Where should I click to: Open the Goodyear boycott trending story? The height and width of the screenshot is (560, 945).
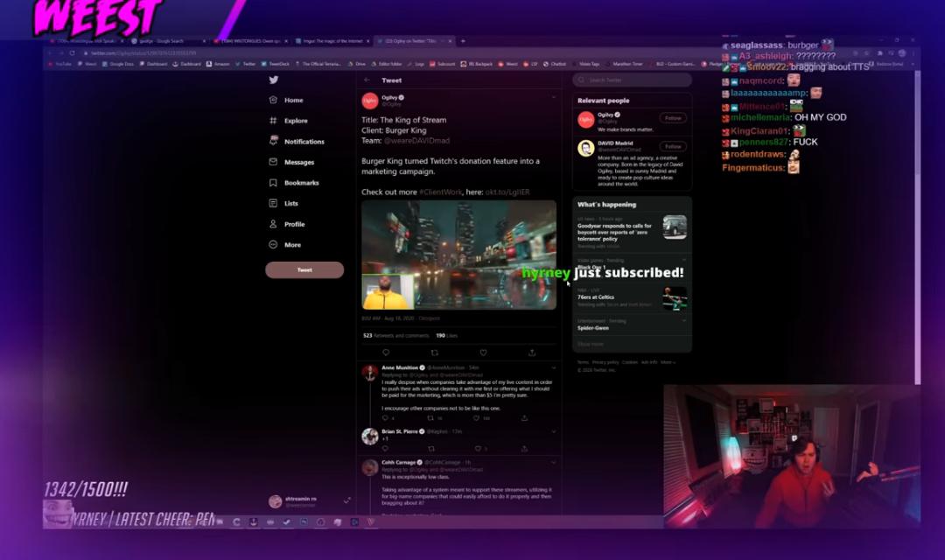click(x=631, y=232)
